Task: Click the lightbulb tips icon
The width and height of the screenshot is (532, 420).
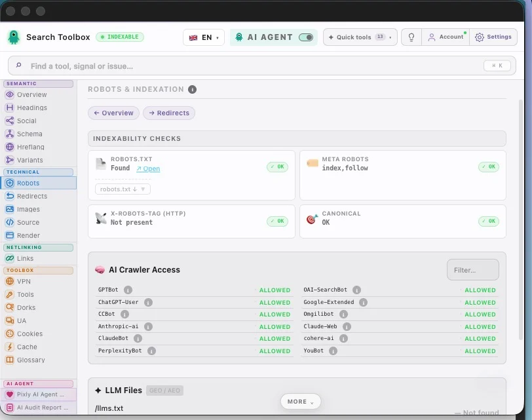Action: tap(411, 37)
